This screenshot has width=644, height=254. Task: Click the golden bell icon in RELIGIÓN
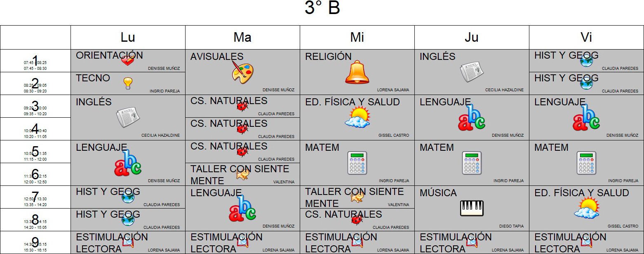[x=357, y=72]
